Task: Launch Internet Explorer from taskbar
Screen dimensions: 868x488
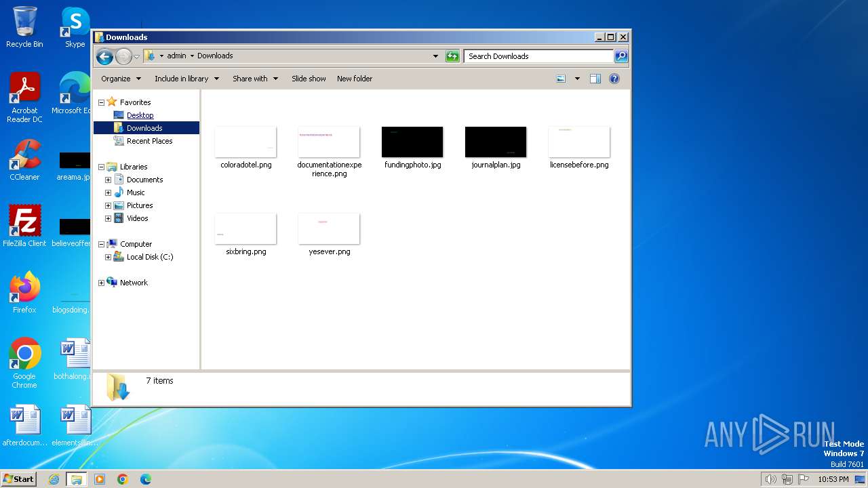Action: 54,479
